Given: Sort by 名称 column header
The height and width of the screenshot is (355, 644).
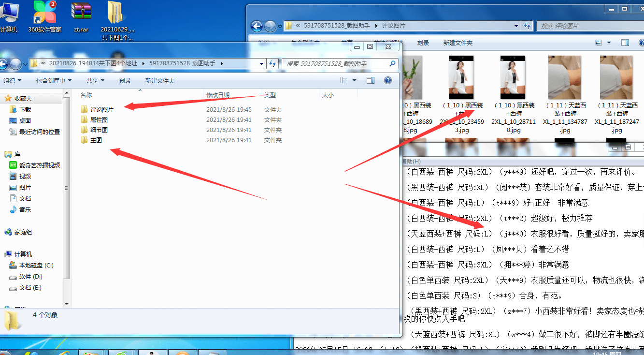Looking at the screenshot, I should 86,95.
